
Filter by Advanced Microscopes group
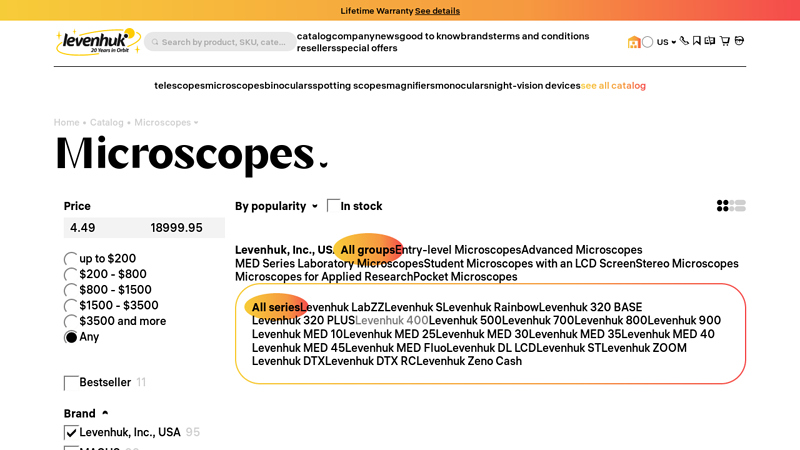tap(582, 250)
